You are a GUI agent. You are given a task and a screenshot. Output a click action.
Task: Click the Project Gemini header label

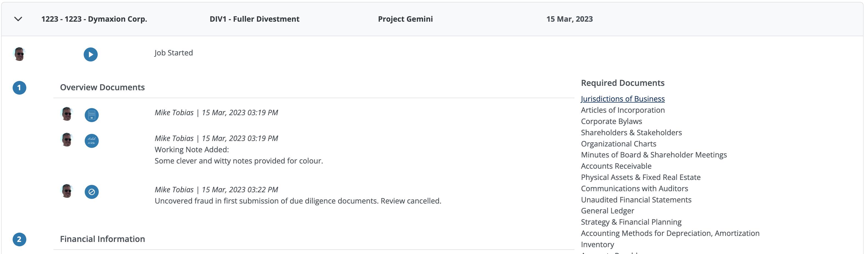tap(405, 19)
